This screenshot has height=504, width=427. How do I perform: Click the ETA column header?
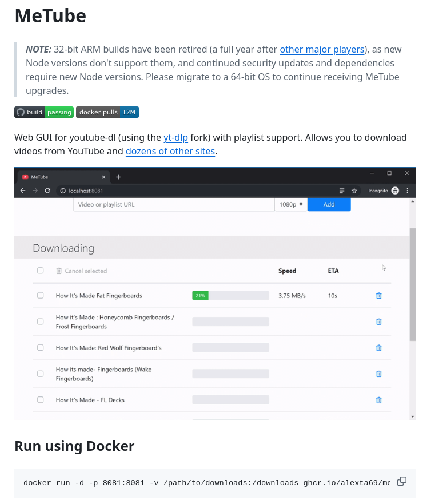click(333, 271)
